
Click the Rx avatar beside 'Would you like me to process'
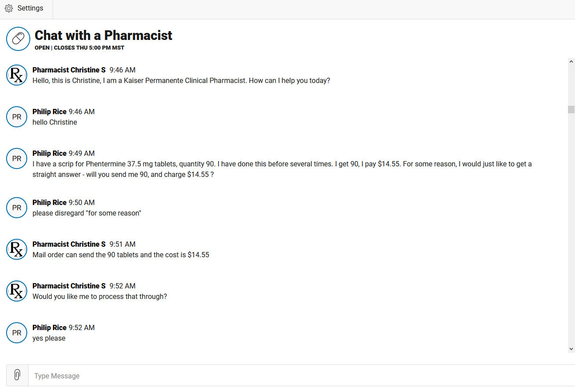pos(17,291)
